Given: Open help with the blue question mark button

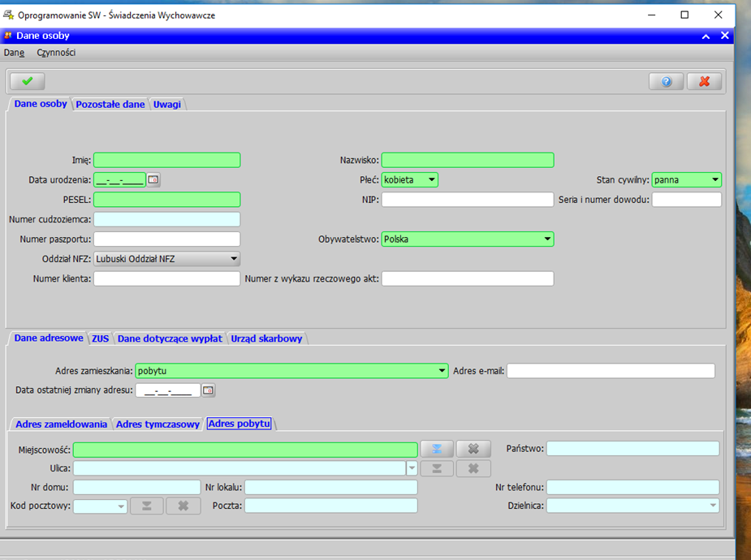Looking at the screenshot, I should (667, 81).
